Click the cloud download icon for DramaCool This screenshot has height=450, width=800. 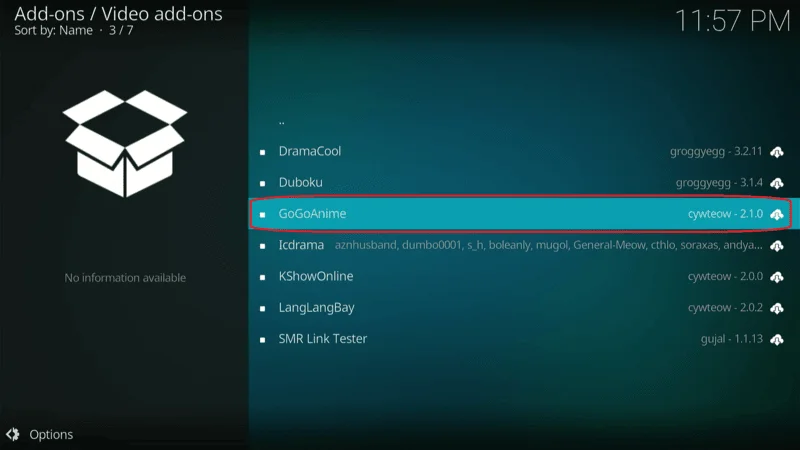pos(777,152)
